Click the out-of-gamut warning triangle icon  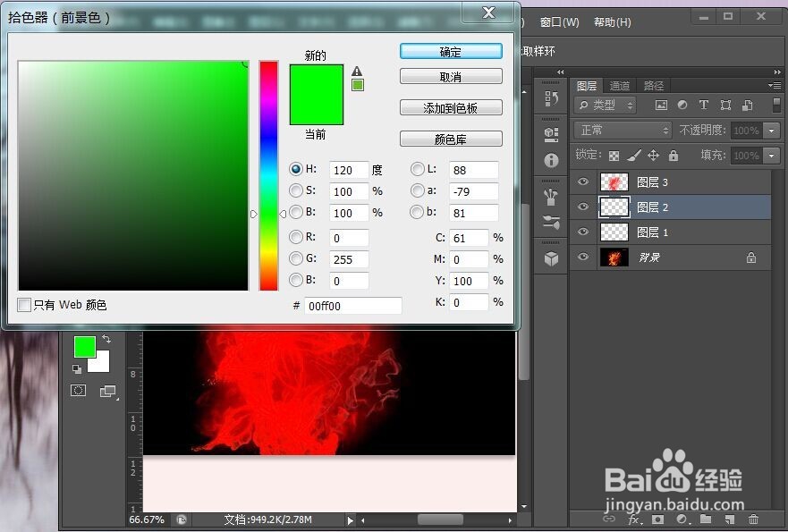357,71
